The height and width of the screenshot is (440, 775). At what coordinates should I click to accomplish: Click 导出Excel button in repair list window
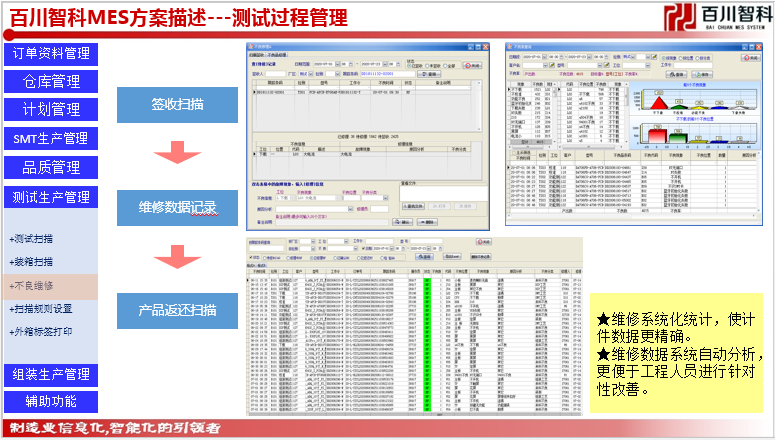[x=452, y=257]
